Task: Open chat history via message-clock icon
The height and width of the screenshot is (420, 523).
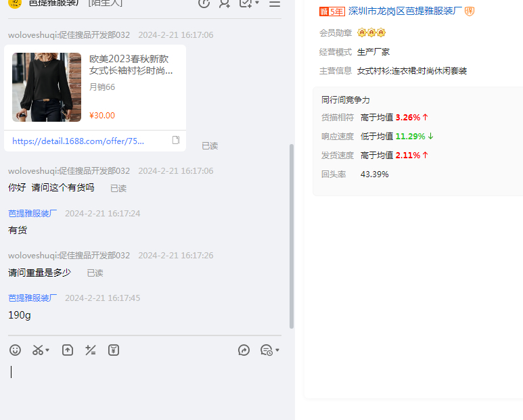Action: point(267,350)
